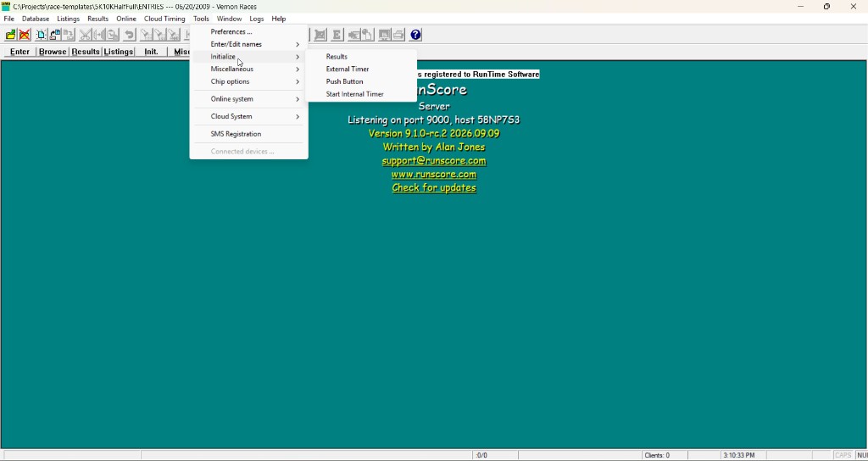This screenshot has height=461, width=868.
Task: Expand the Online system submenu arrow
Action: (298, 99)
